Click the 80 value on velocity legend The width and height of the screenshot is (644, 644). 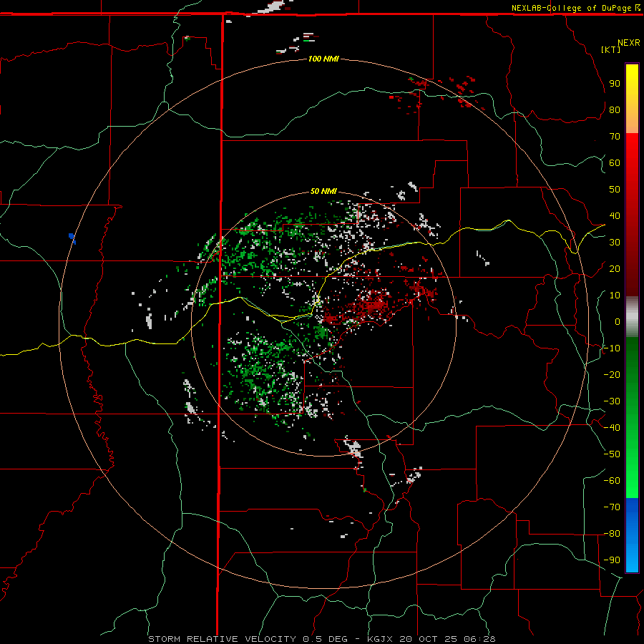point(615,109)
